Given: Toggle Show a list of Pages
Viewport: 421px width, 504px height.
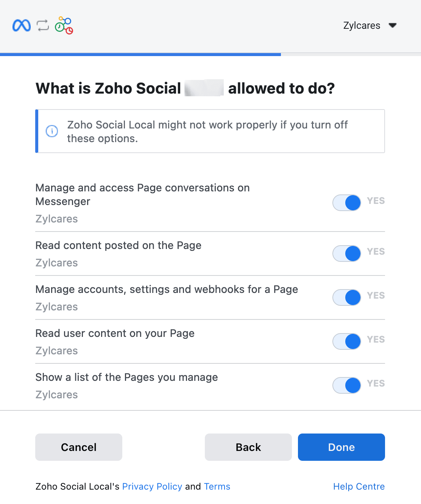Looking at the screenshot, I should point(347,385).
